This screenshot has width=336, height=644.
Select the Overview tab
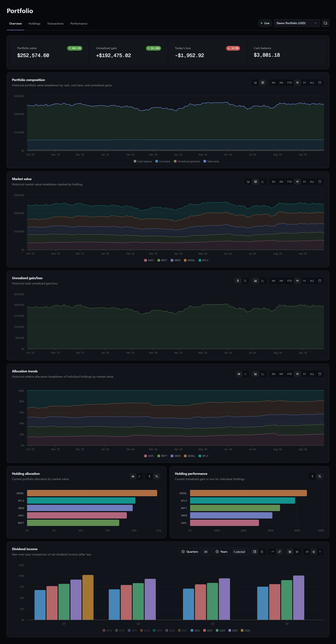tap(16, 24)
